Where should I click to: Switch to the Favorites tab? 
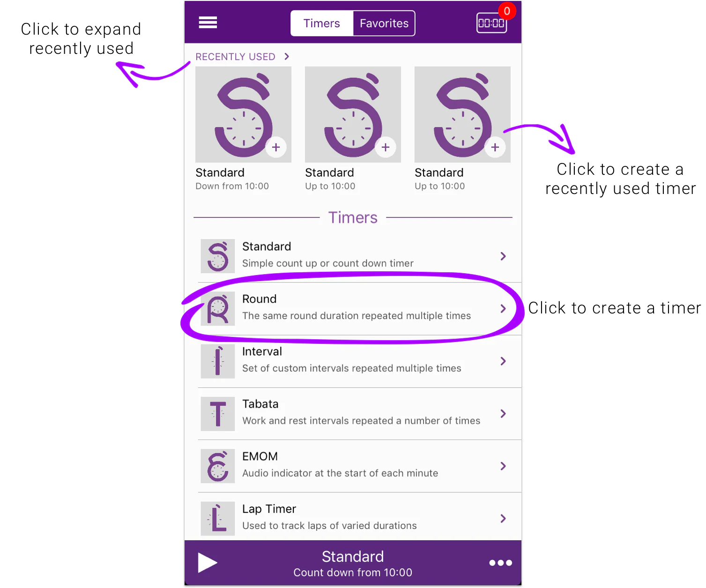[x=384, y=23]
